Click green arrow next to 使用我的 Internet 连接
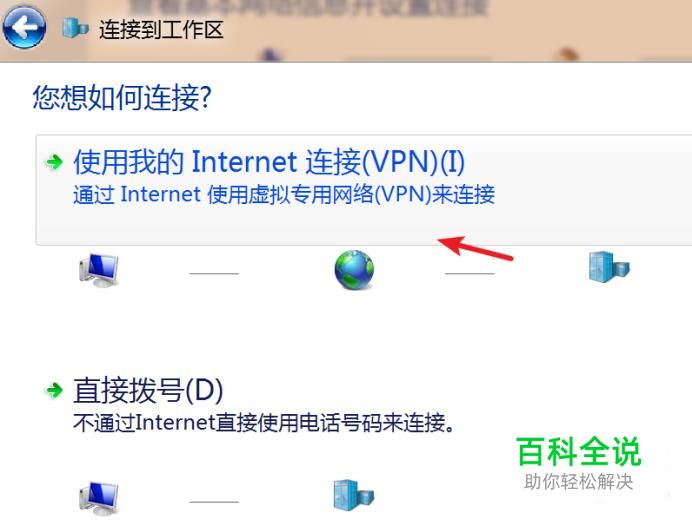Viewport: 692px width, 526px height. [55, 162]
